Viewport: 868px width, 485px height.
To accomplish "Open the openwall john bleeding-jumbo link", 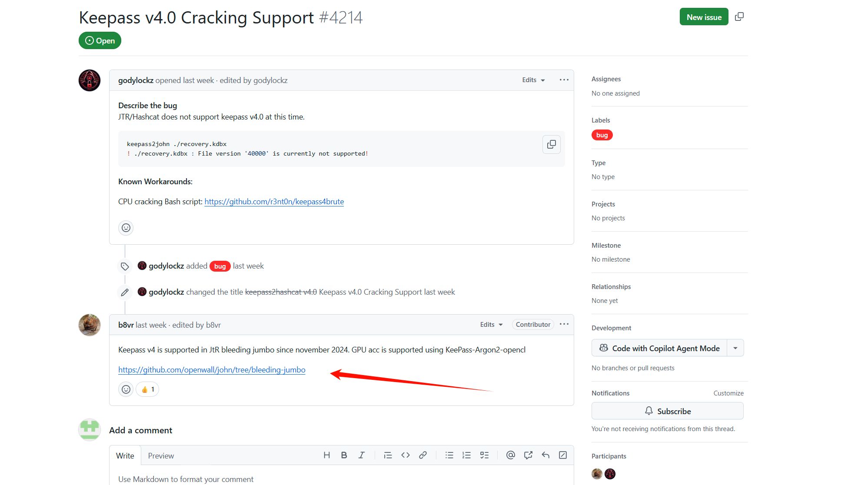I will click(212, 370).
